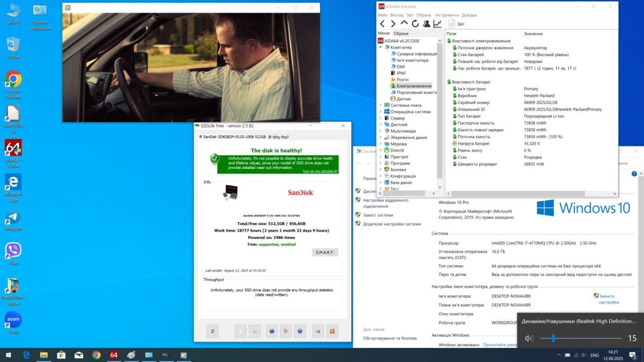644x362 pixels.
Task: Switch to the Обране tab
Action: pos(401,33)
